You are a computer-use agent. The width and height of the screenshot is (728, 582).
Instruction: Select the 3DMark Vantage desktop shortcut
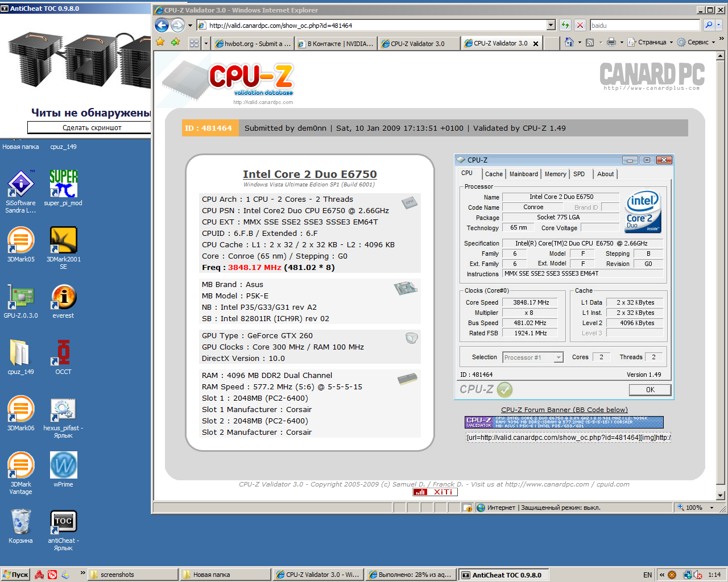(20, 473)
